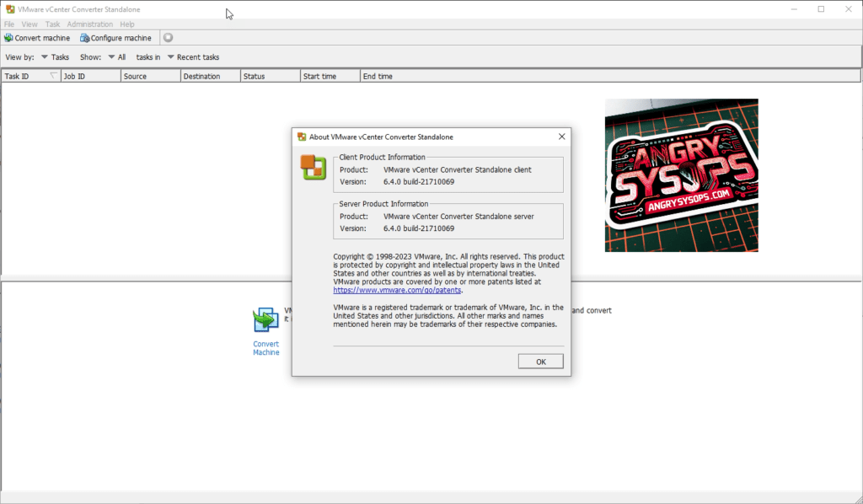Click the Status column header
This screenshot has width=863, height=504.
click(x=254, y=76)
